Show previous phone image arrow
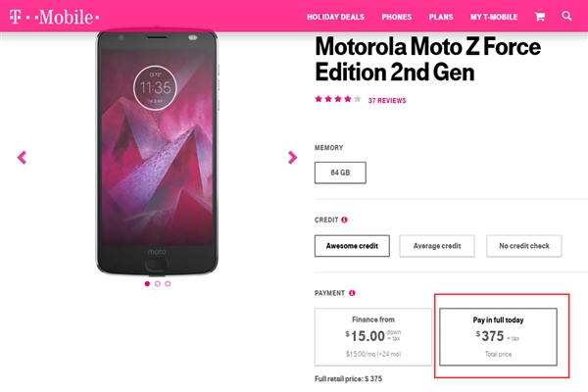The height and width of the screenshot is (392, 588). [23, 157]
